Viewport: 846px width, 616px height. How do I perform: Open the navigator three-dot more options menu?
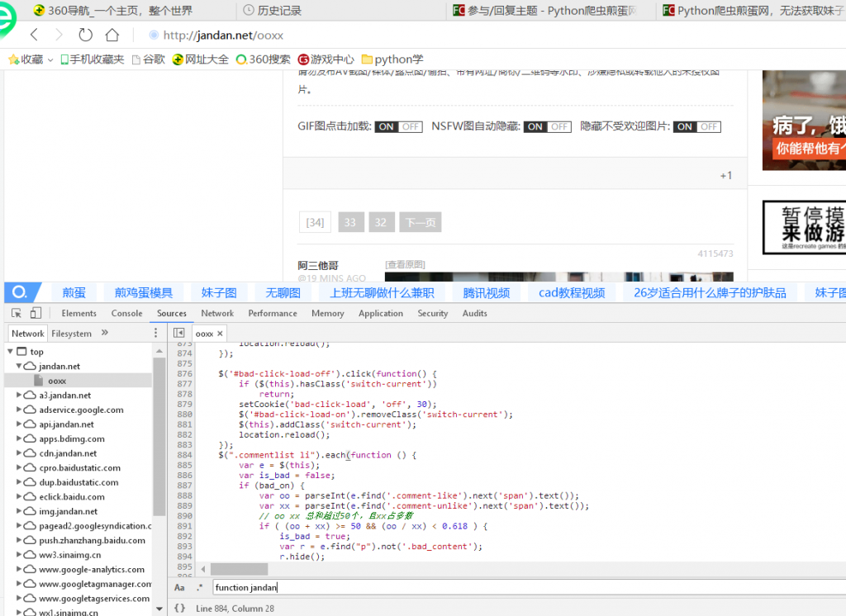click(x=155, y=333)
